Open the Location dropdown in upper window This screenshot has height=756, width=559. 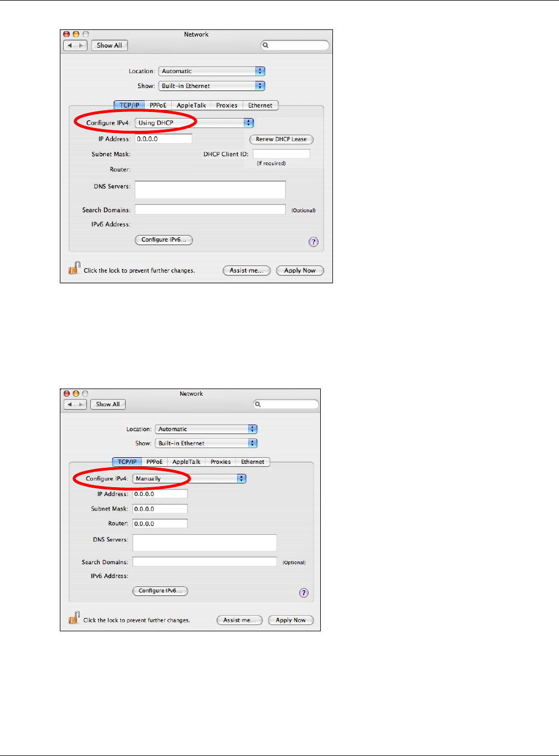212,71
